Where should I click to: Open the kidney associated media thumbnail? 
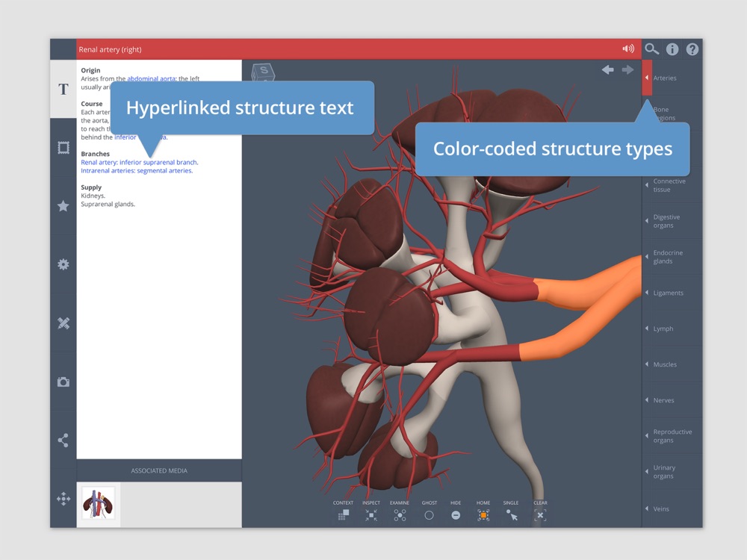tap(98, 503)
